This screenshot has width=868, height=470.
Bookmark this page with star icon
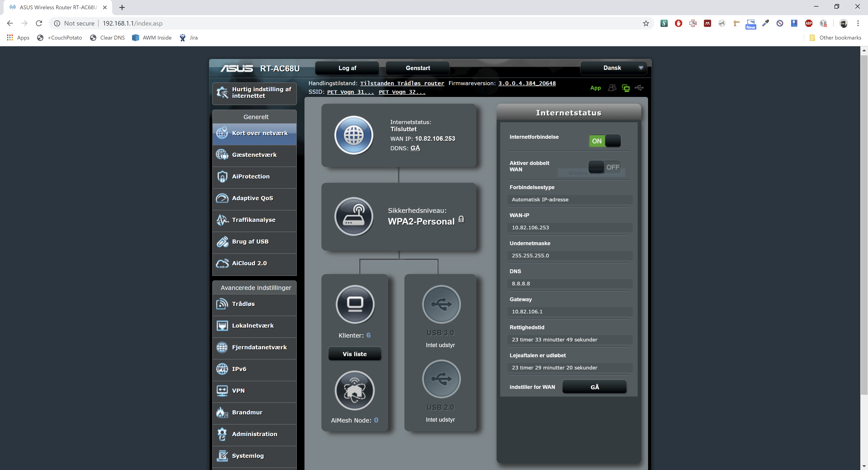click(x=646, y=23)
